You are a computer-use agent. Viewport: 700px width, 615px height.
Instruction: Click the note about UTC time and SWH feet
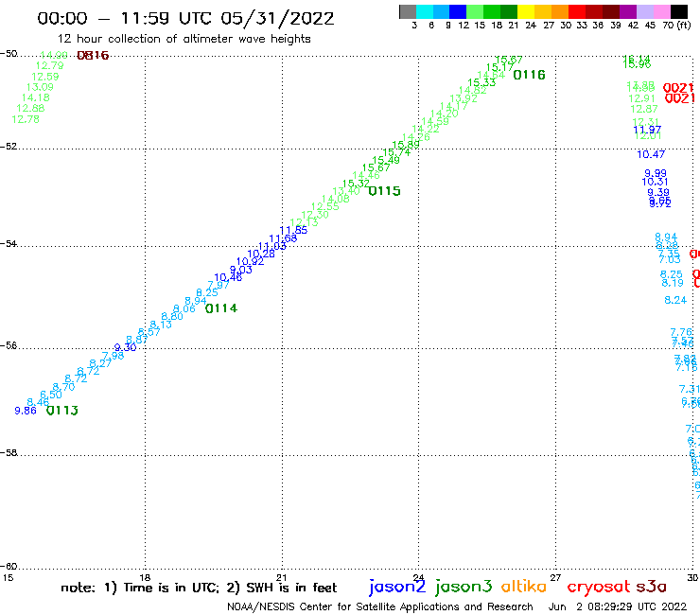coord(199,588)
